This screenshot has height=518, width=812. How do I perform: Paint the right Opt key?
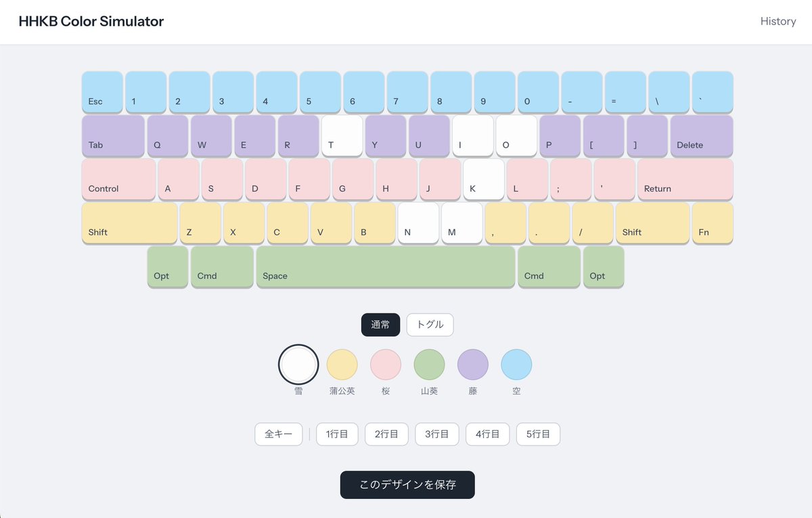click(604, 267)
